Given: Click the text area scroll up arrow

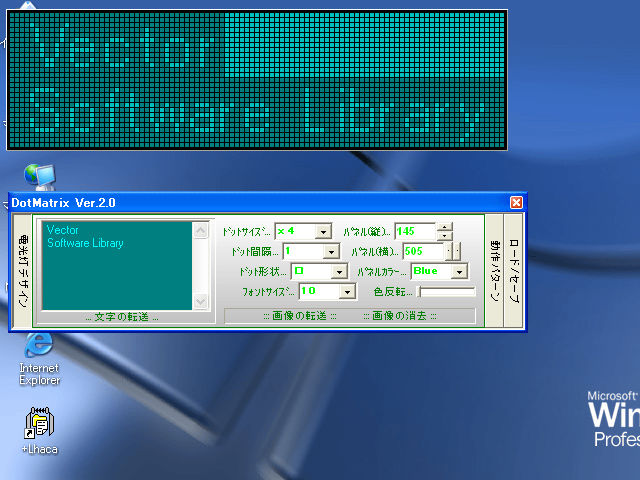Looking at the screenshot, I should pyautogui.click(x=200, y=231).
